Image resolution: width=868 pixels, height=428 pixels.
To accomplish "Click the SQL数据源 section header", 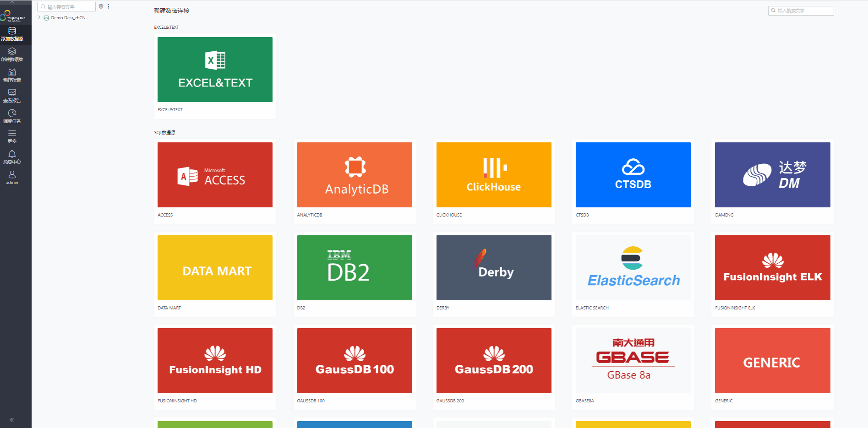I will pos(165,133).
